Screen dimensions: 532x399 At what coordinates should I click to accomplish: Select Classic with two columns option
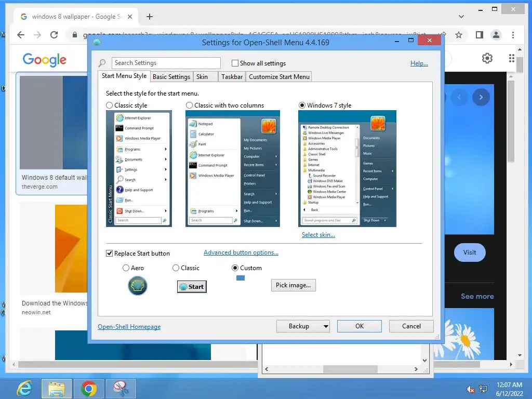pos(189,105)
